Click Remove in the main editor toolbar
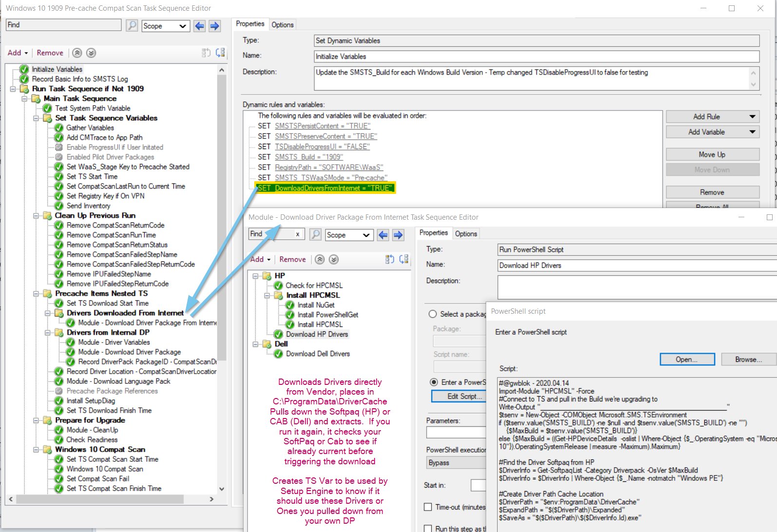Screen dimensions: 777x532 click(50, 53)
